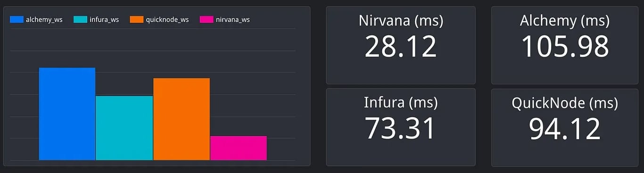Toggle the infura_ws teal legend swatch
Screen dimensions: 644x173
pos(80,20)
